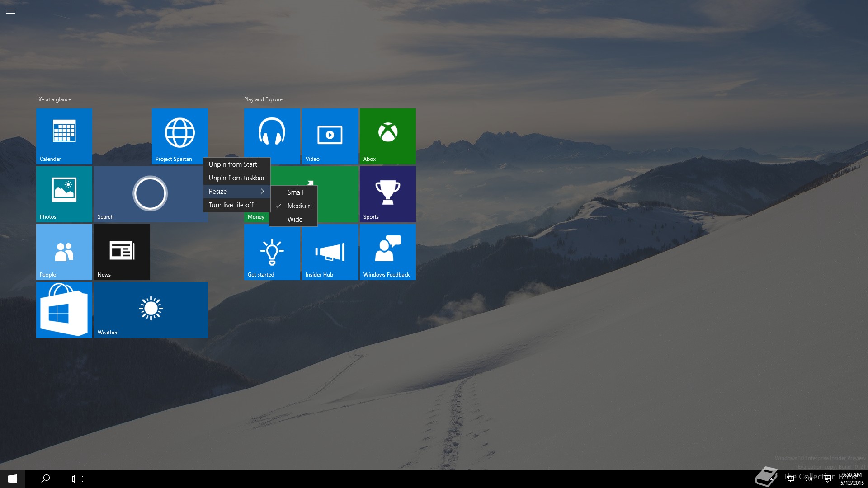Choose Unpin from taskbar

[237, 178]
